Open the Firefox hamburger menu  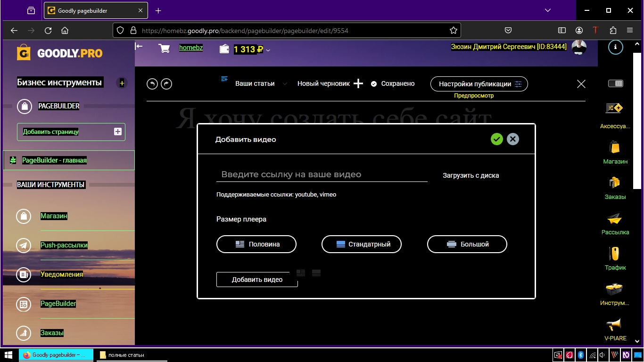point(630,30)
